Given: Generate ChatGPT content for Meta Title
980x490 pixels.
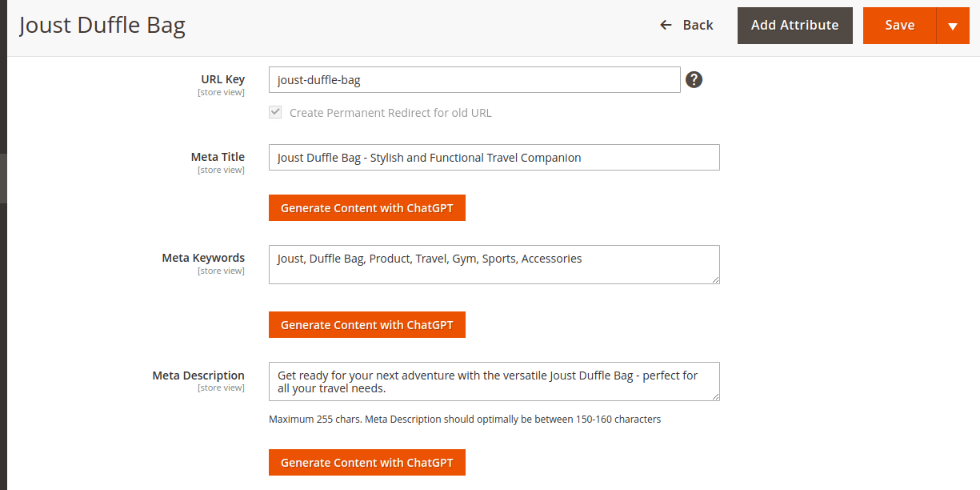Looking at the screenshot, I should 366,208.
